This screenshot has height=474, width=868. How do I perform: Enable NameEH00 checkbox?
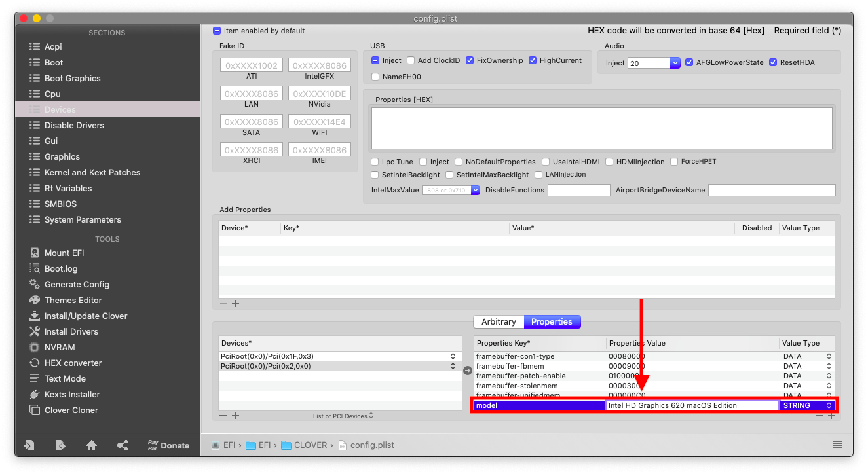375,77
